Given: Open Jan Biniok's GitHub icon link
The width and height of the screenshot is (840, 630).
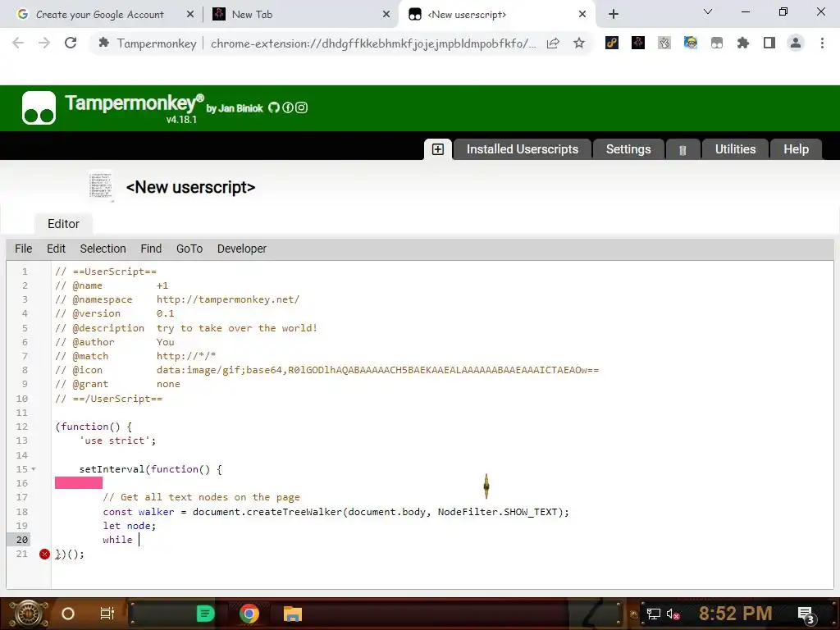Looking at the screenshot, I should 274,107.
